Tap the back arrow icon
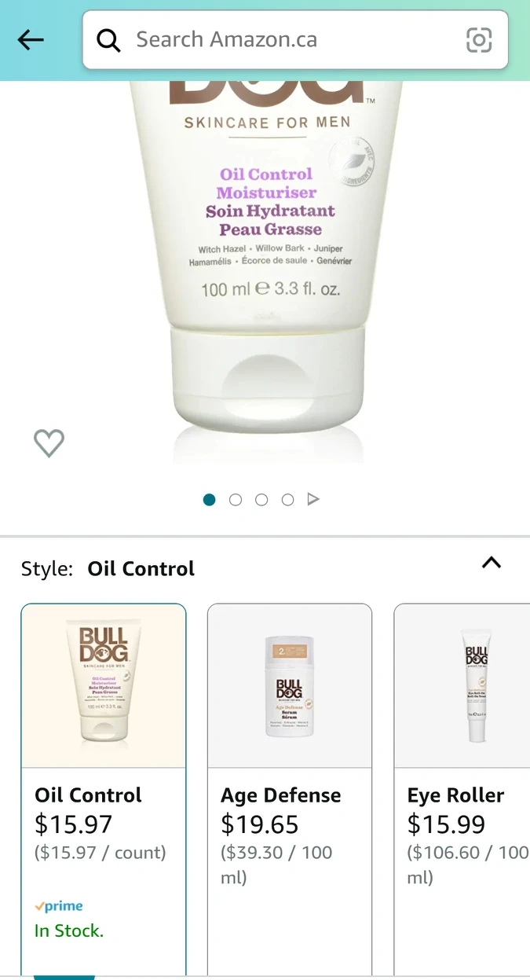 [31, 39]
